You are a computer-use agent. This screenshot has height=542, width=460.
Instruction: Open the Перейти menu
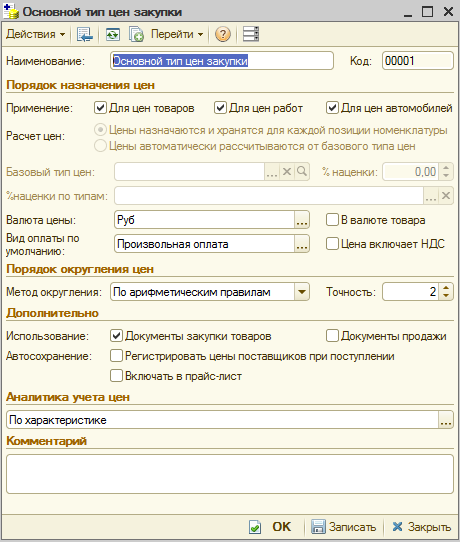pyautogui.click(x=177, y=34)
